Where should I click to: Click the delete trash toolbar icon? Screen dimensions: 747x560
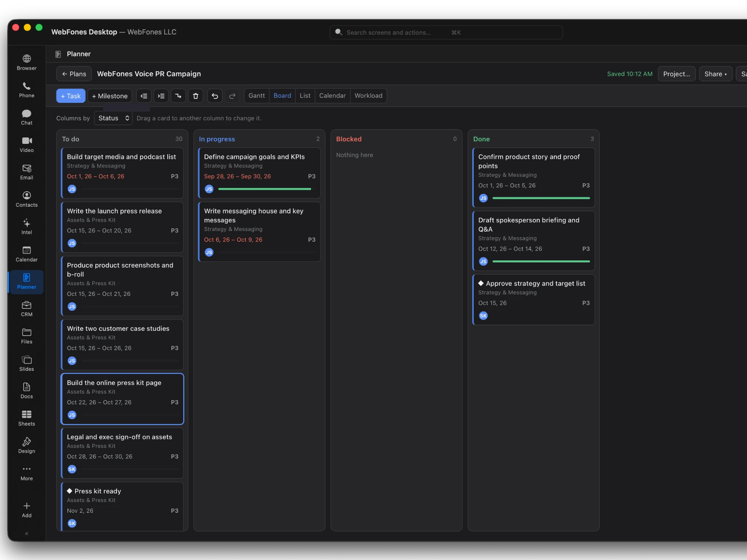click(x=195, y=96)
